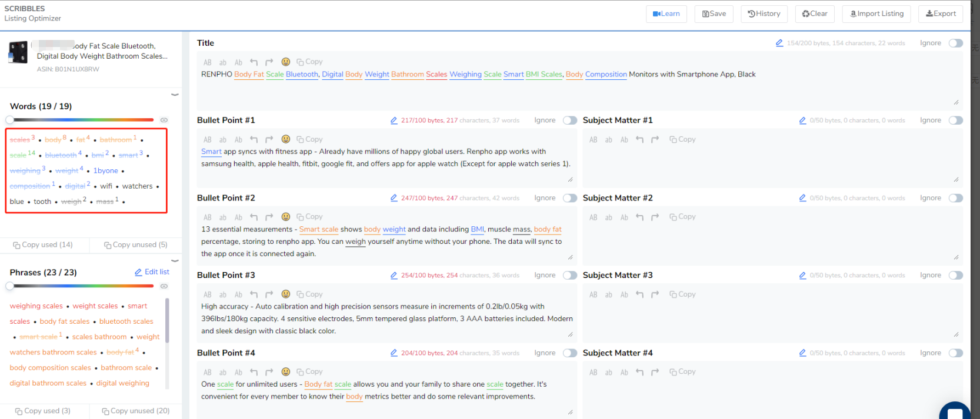The height and width of the screenshot is (419, 980).
Task: Apply lowercase ab formatting in Bullet Point #4
Action: click(x=223, y=372)
